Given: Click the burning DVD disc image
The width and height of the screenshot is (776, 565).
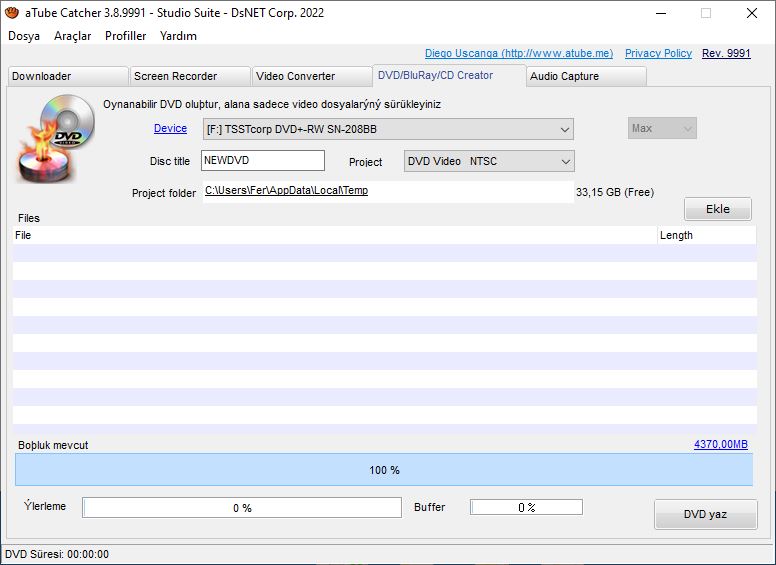Looking at the screenshot, I should [x=55, y=139].
